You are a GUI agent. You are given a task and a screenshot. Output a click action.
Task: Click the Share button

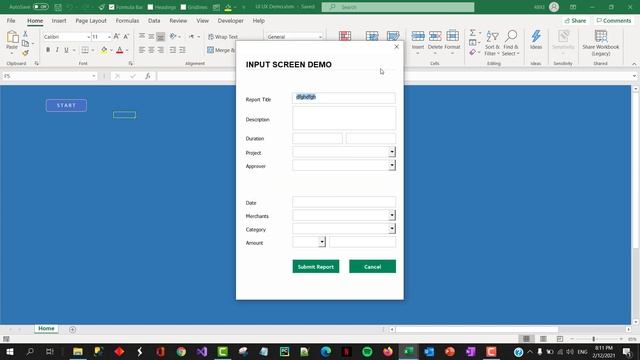tap(575, 20)
